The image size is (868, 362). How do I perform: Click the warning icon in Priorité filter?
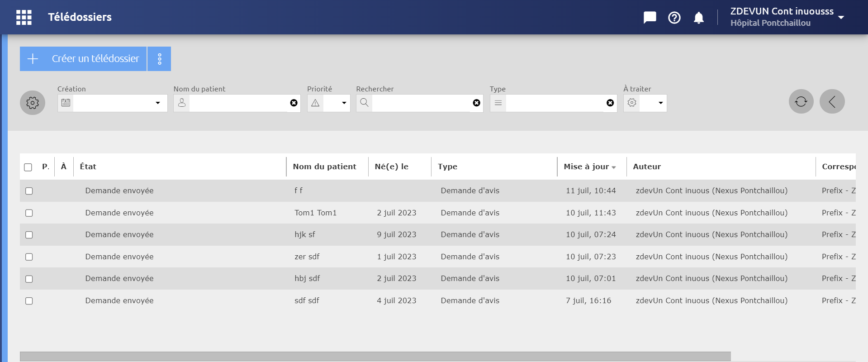click(x=315, y=103)
